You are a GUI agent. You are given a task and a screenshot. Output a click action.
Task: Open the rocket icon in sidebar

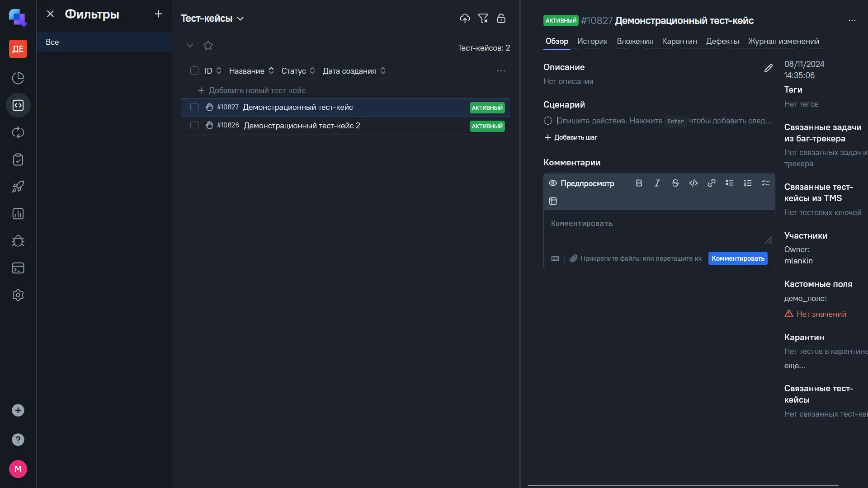point(18,187)
